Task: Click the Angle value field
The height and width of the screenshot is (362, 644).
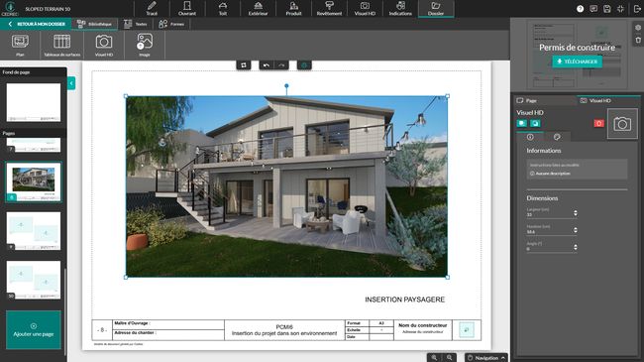Action: point(550,249)
